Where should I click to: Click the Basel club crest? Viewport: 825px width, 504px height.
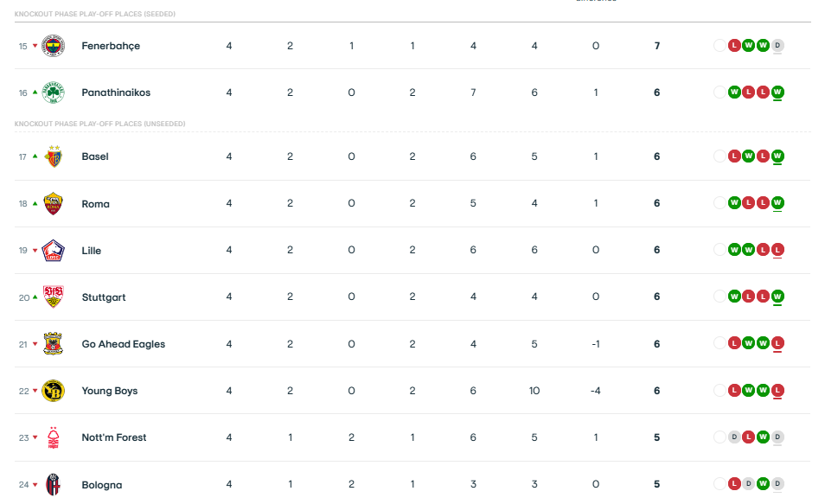[54, 156]
